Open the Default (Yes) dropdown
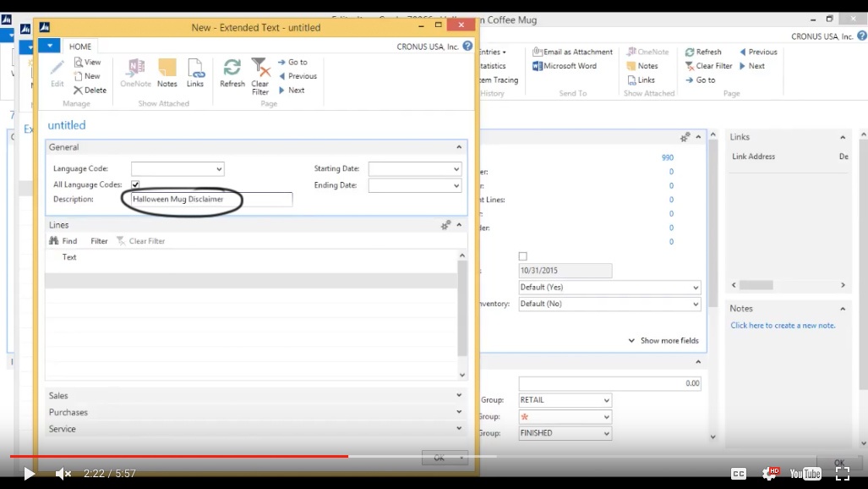 click(x=694, y=288)
